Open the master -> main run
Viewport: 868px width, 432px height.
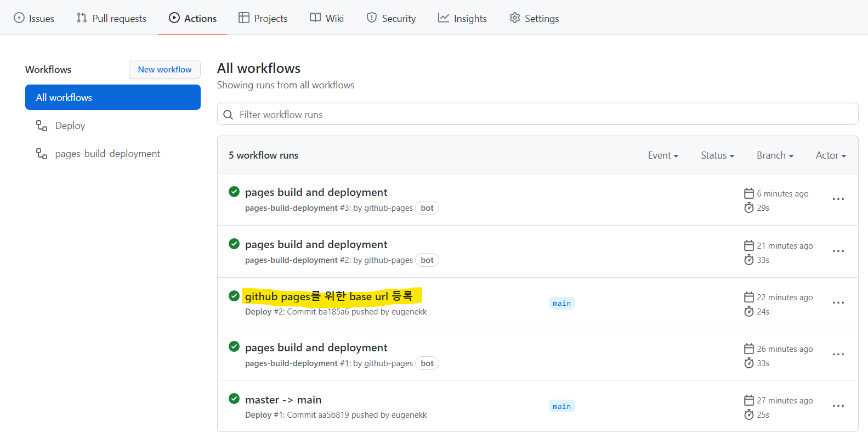[x=283, y=400]
